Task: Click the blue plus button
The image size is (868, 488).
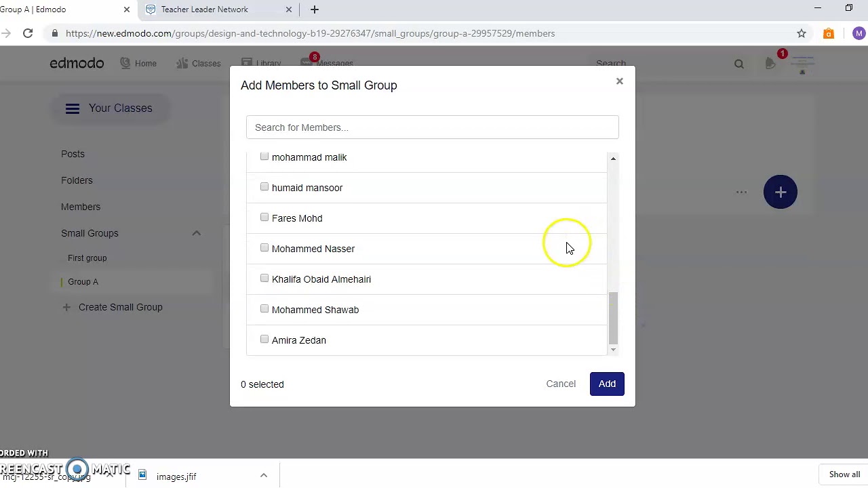Action: pyautogui.click(x=781, y=192)
